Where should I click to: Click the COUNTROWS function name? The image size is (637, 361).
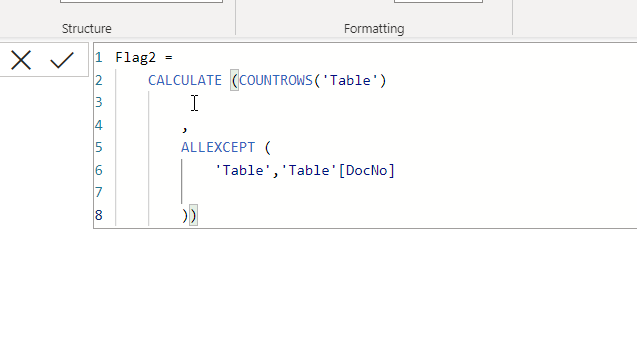coord(275,80)
